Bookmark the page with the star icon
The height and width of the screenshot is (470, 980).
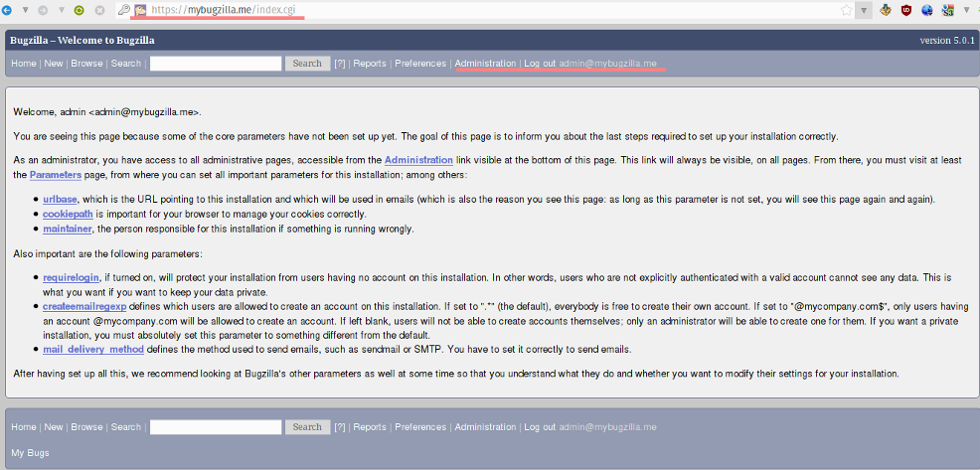pos(846,10)
